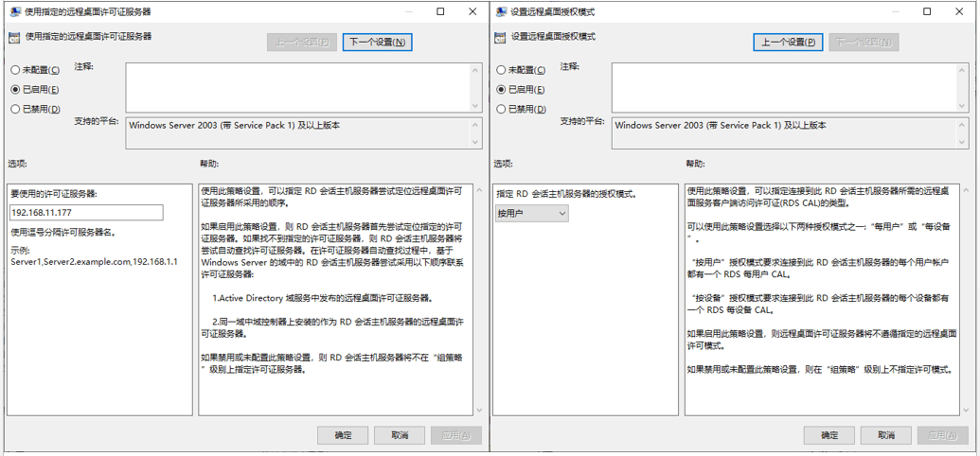The height and width of the screenshot is (456, 980).
Task: Click the label 使用逗号分隔许可服务器名
Action: (x=62, y=233)
